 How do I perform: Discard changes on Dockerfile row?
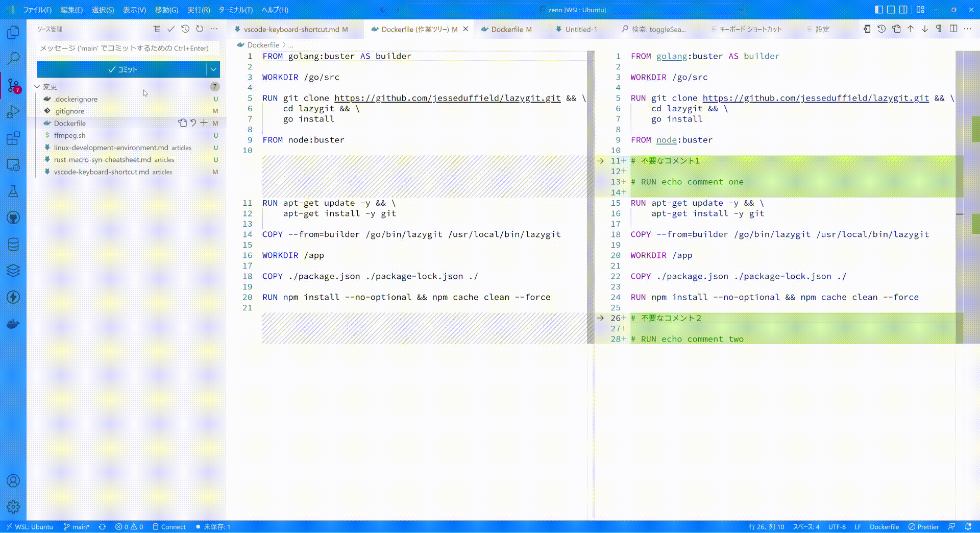tap(193, 123)
